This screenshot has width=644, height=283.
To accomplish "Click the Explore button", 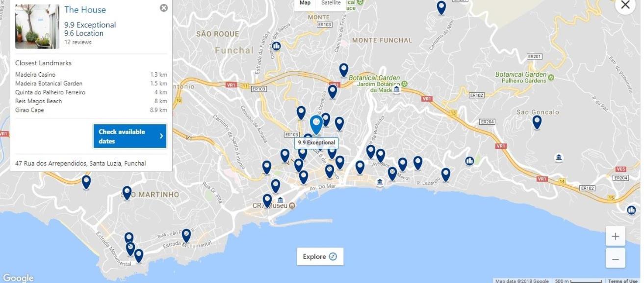I will point(320,256).
